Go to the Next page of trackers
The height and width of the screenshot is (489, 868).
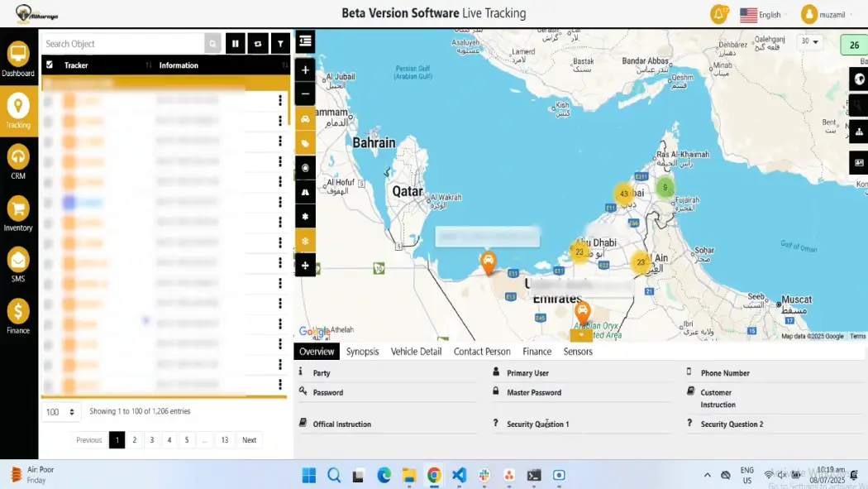pyautogui.click(x=249, y=440)
